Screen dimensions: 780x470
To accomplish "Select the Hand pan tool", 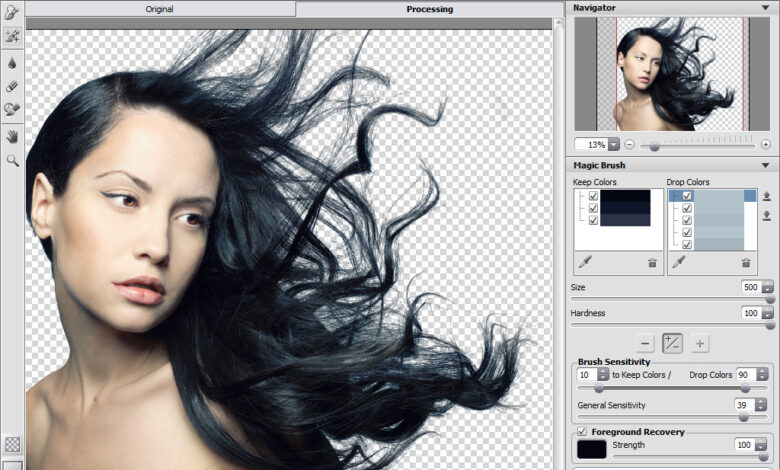I will (x=12, y=135).
